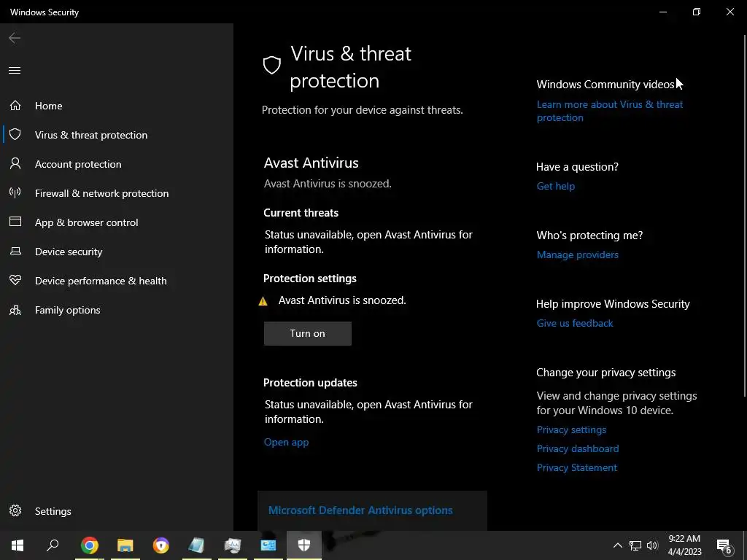Open Firewall & network protection
The width and height of the screenshot is (747, 560).
(x=117, y=192)
